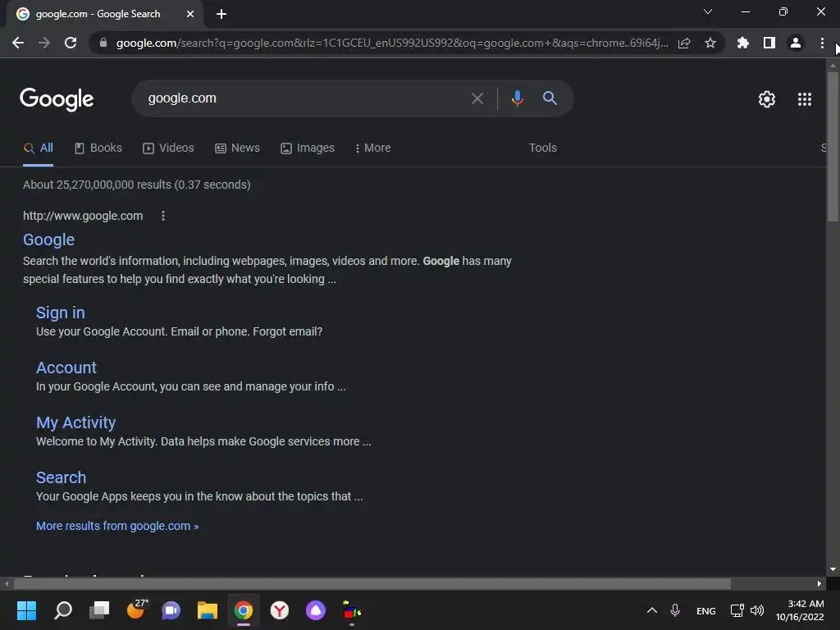This screenshot has width=840, height=630.
Task: Open Task View on the taskbar
Action: 99,610
